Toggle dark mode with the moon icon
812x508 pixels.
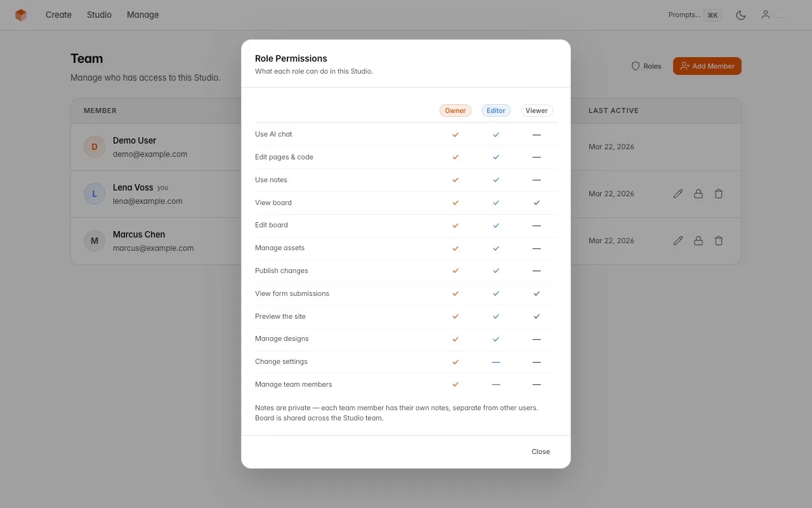pos(740,15)
